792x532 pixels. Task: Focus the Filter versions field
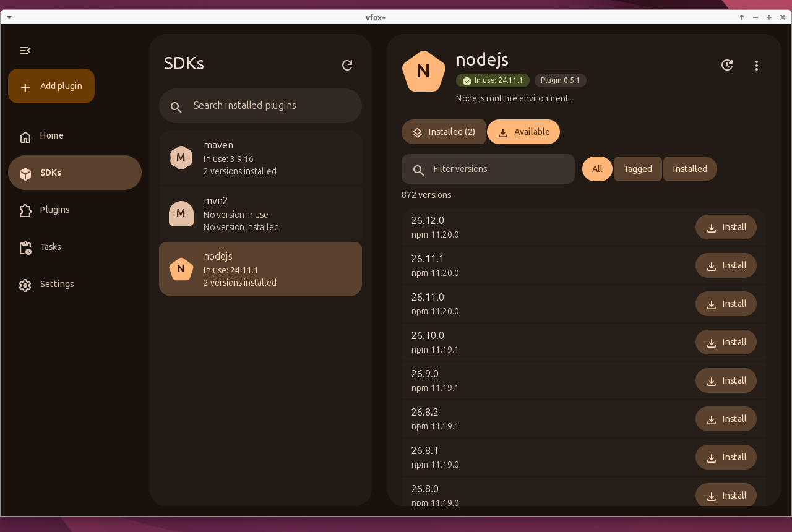488,169
